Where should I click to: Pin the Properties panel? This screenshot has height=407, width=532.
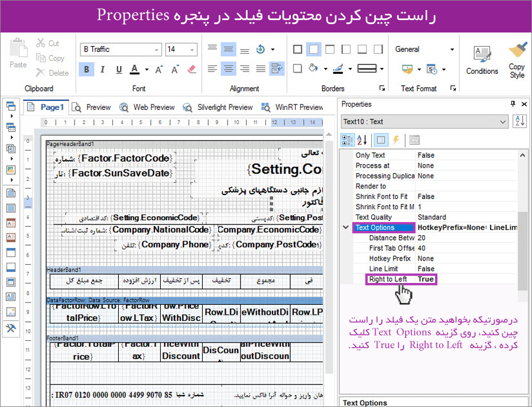[x=512, y=105]
